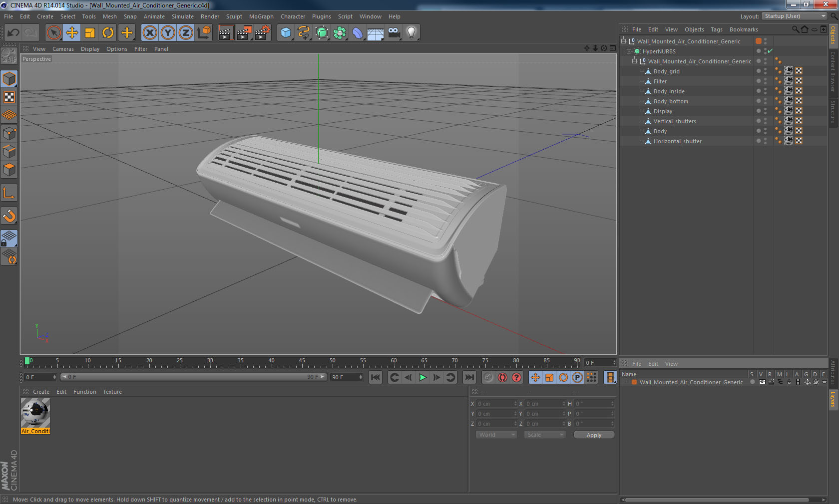Toggle the snapping magnet icon
This screenshot has width=839, height=504.
(x=9, y=216)
